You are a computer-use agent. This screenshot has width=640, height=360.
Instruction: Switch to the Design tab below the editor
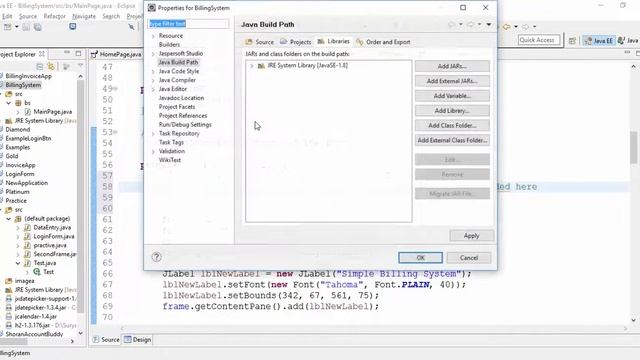[x=138, y=340]
